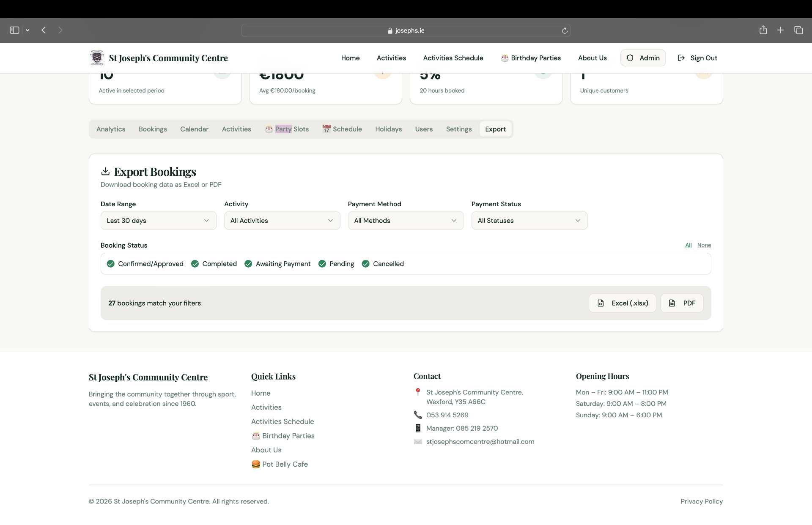Open the Safari share icon
812x525 pixels.
pyautogui.click(x=763, y=30)
